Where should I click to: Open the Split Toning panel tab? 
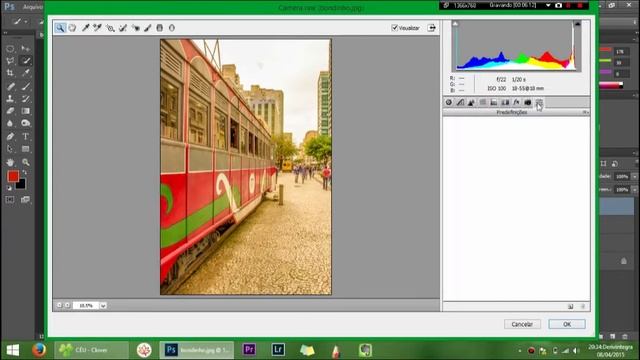click(x=494, y=102)
